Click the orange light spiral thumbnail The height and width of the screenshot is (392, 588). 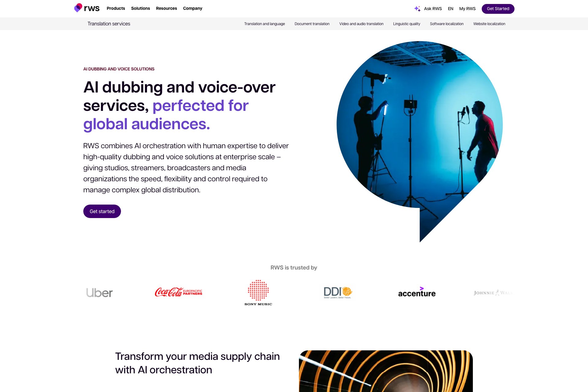tap(386, 371)
